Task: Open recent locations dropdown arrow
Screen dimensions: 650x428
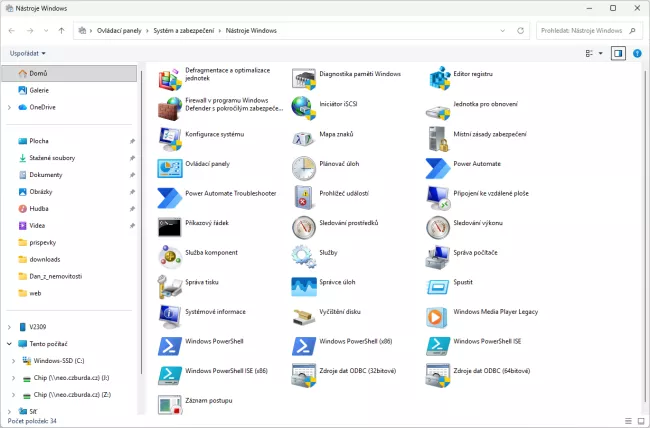Action: [46, 31]
